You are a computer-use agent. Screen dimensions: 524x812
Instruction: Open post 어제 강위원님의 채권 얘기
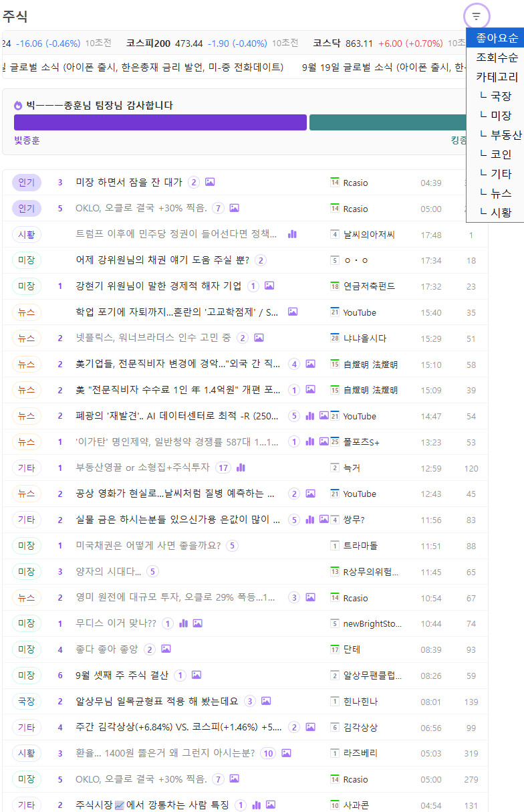[x=162, y=260]
